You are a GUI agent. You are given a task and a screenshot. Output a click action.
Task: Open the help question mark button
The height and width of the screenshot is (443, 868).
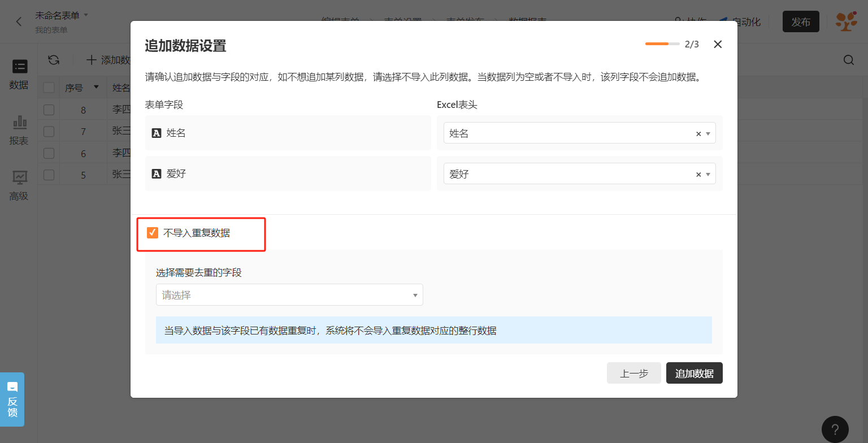(x=835, y=429)
